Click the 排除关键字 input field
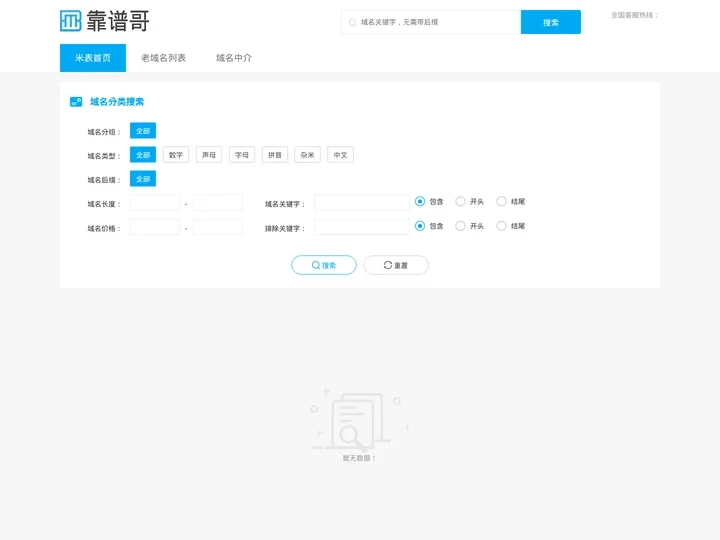 coord(362,227)
